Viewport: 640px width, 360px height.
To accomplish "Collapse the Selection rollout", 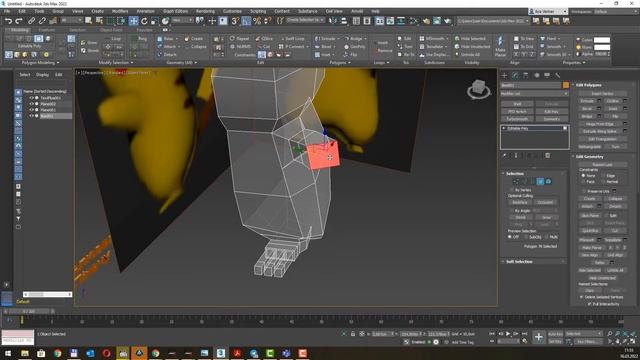I will pos(533,173).
